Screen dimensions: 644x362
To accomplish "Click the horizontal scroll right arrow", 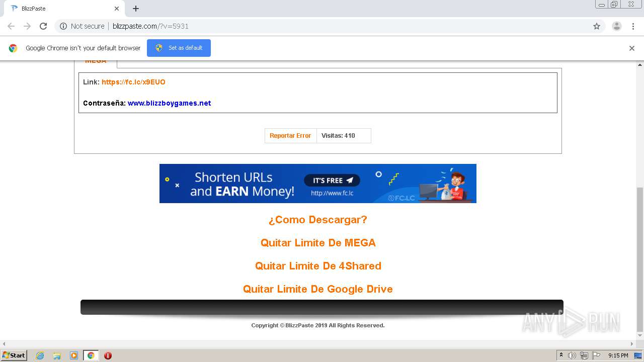I will [632, 344].
